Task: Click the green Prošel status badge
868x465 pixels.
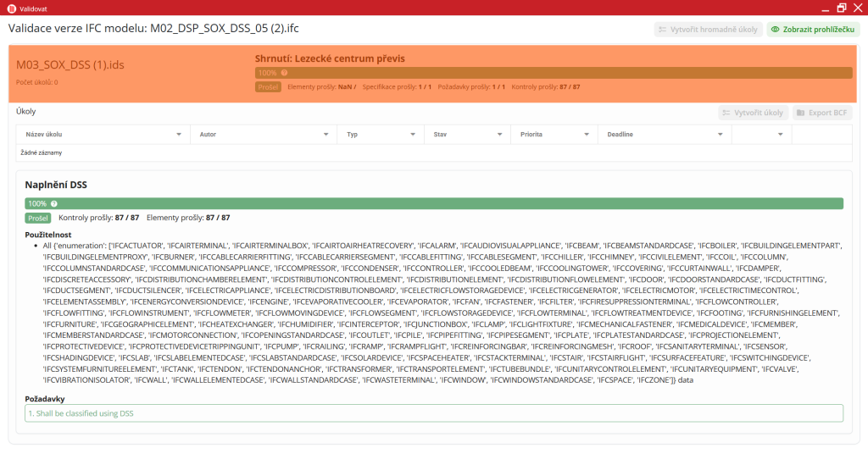Action: [38, 219]
